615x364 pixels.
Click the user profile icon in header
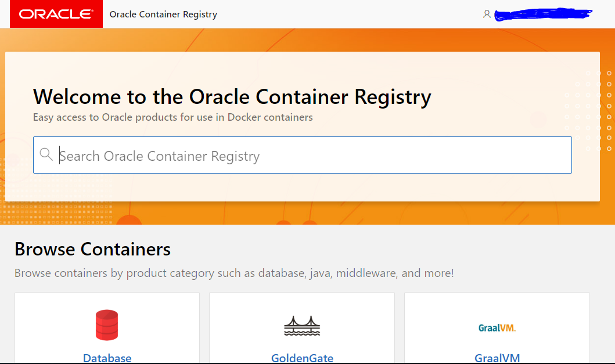coord(487,14)
